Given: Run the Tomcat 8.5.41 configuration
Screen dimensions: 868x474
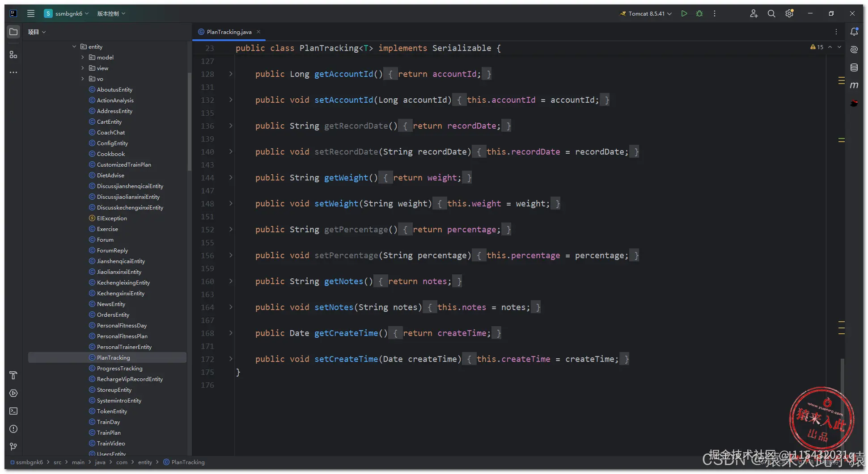Looking at the screenshot, I should 684,13.
